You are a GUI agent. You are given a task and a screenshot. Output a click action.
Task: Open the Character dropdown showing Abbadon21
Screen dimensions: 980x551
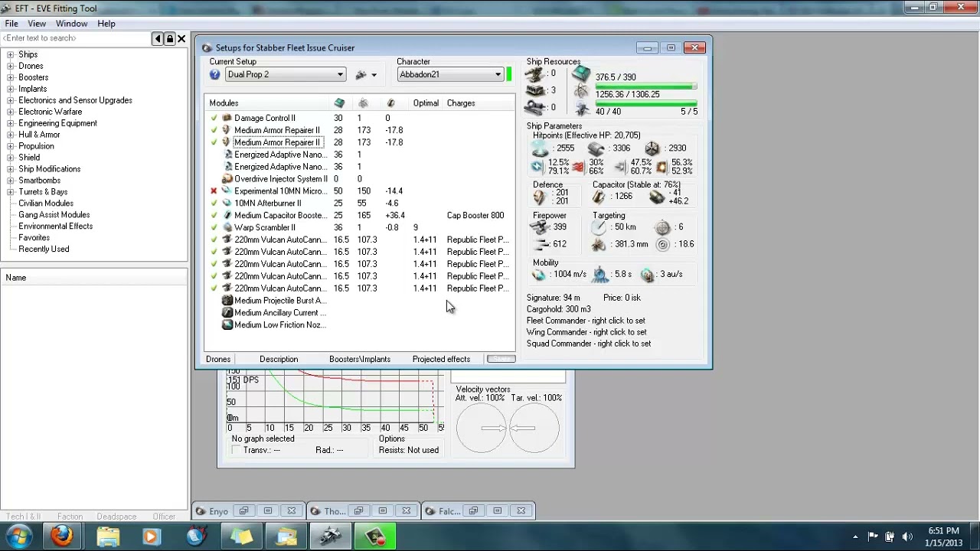(x=450, y=74)
